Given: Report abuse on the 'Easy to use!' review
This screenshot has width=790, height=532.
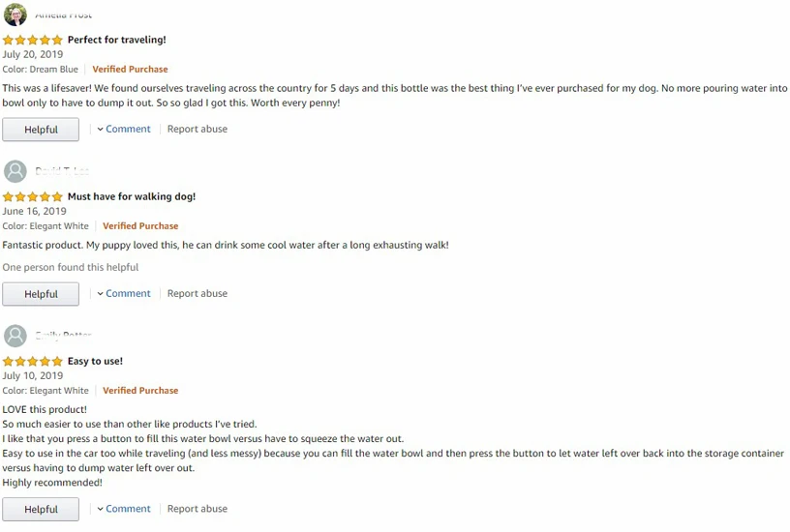Looking at the screenshot, I should point(197,509).
